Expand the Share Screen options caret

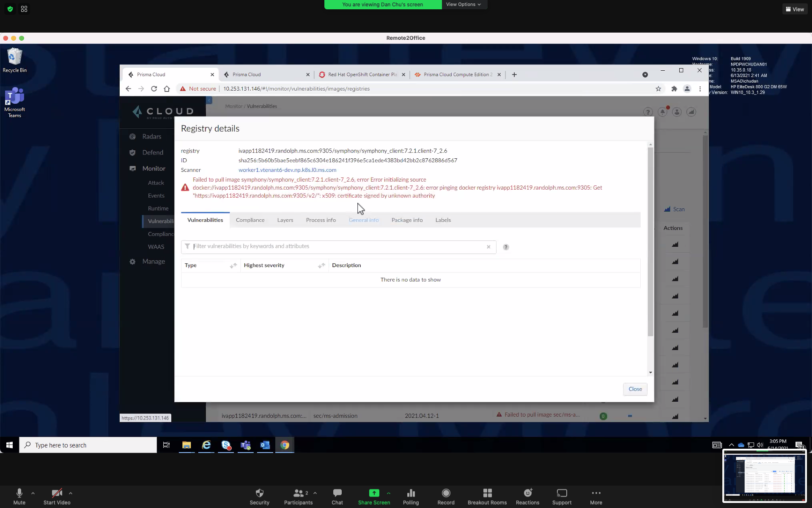click(x=389, y=493)
